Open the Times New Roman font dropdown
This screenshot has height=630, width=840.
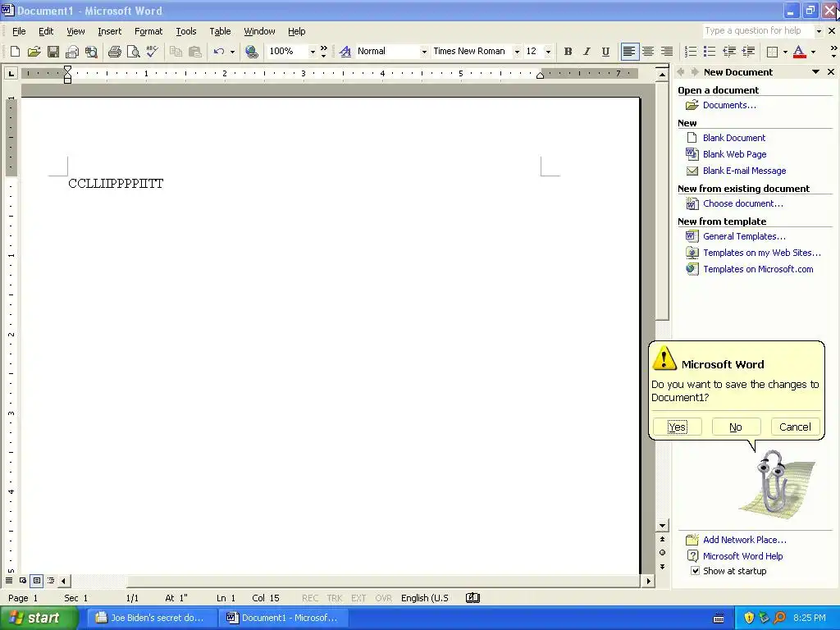pos(517,52)
